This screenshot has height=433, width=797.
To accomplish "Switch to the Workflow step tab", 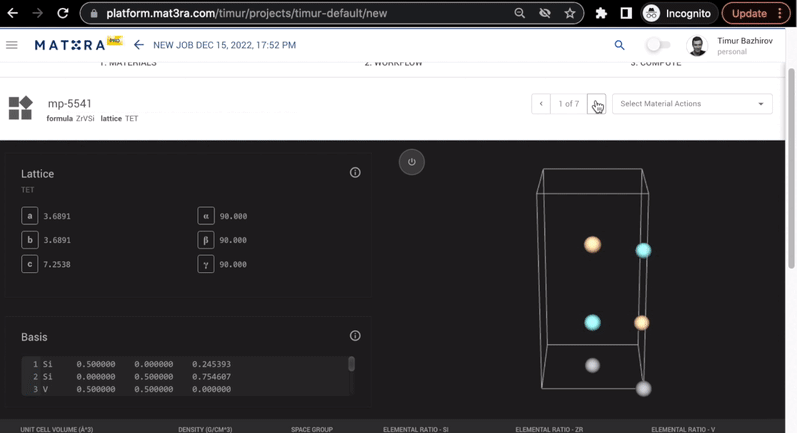I will [x=393, y=64].
